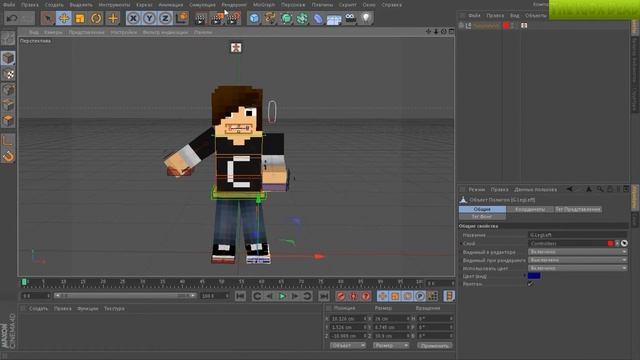
Task: Activate the Scale tool
Action: (x=80, y=18)
